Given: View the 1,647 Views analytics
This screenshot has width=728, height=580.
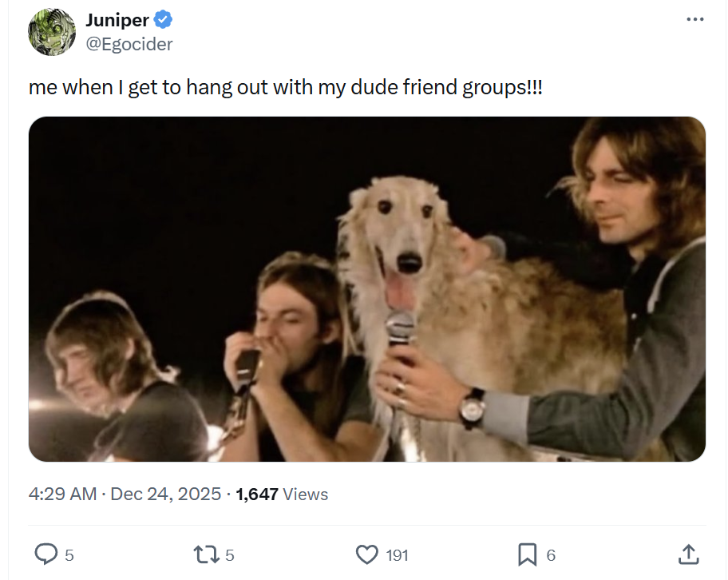Looking at the screenshot, I should coord(282,494).
